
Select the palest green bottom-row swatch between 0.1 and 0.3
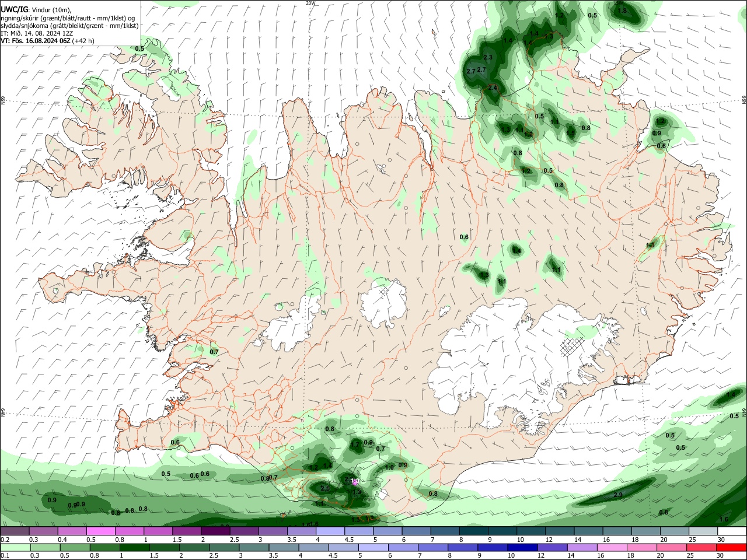(15, 548)
